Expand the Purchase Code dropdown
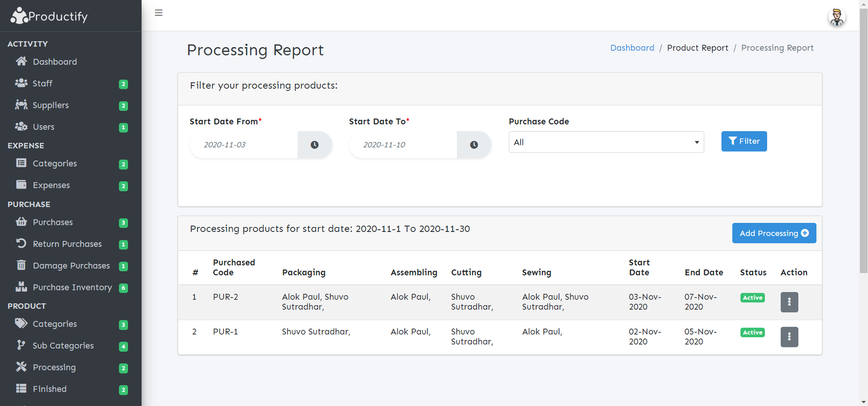The width and height of the screenshot is (868, 406). [606, 142]
